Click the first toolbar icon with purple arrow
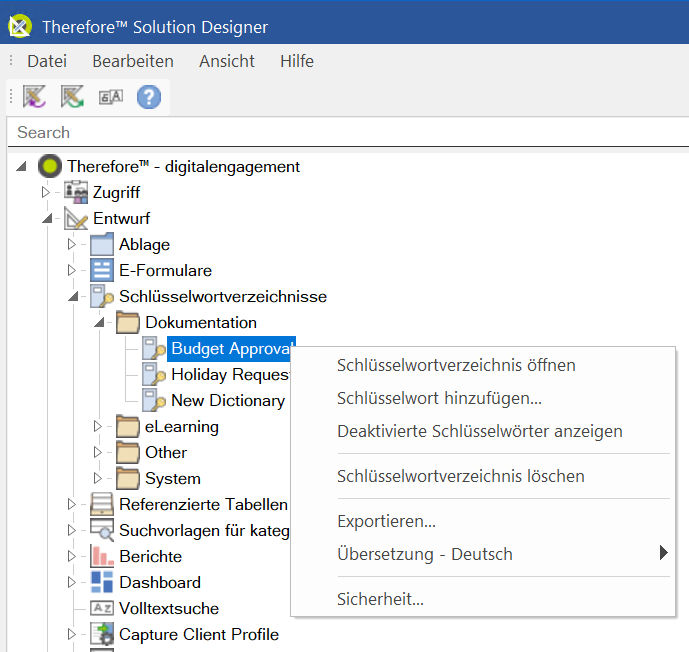This screenshot has width=689, height=652. [35, 97]
